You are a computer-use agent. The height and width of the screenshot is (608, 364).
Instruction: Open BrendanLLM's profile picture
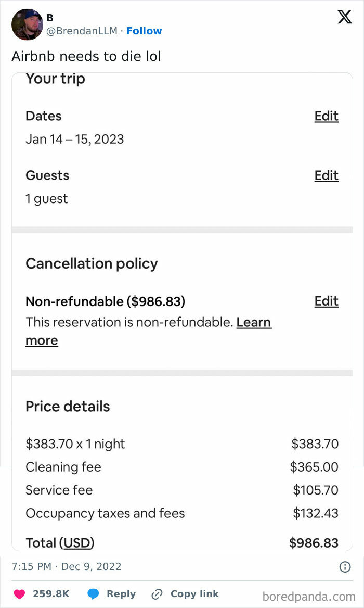pos(27,24)
